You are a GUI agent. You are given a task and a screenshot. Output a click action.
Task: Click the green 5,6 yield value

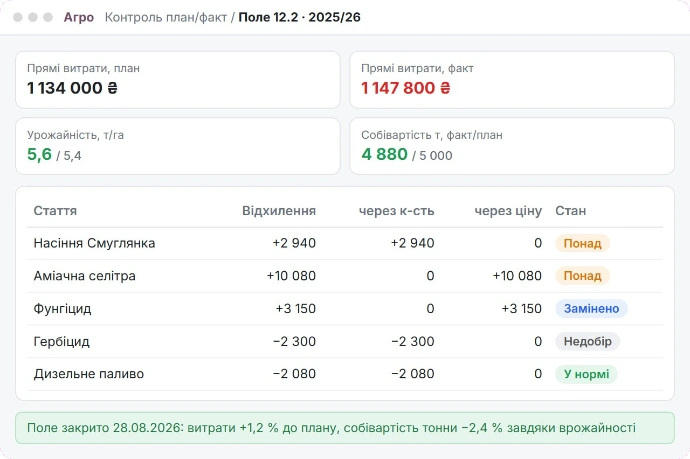(40, 154)
